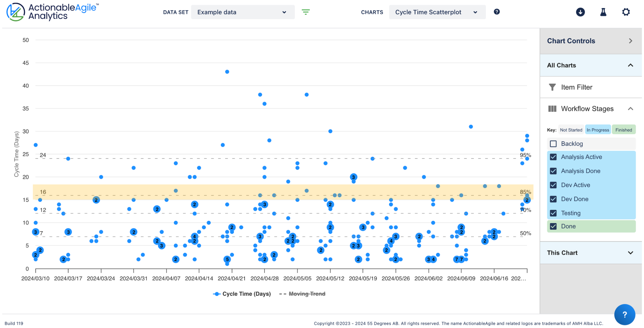This screenshot has height=328, width=644.
Task: Open the Data Set dropdown
Action: tap(242, 12)
